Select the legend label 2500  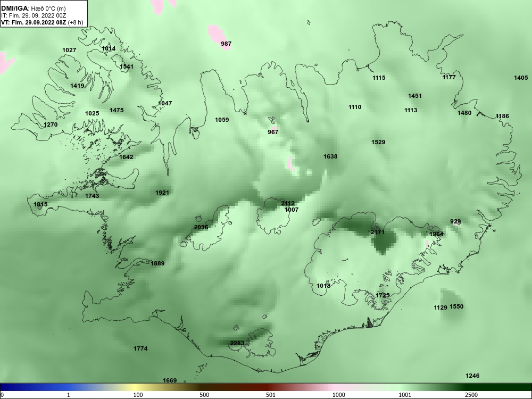[x=471, y=395]
